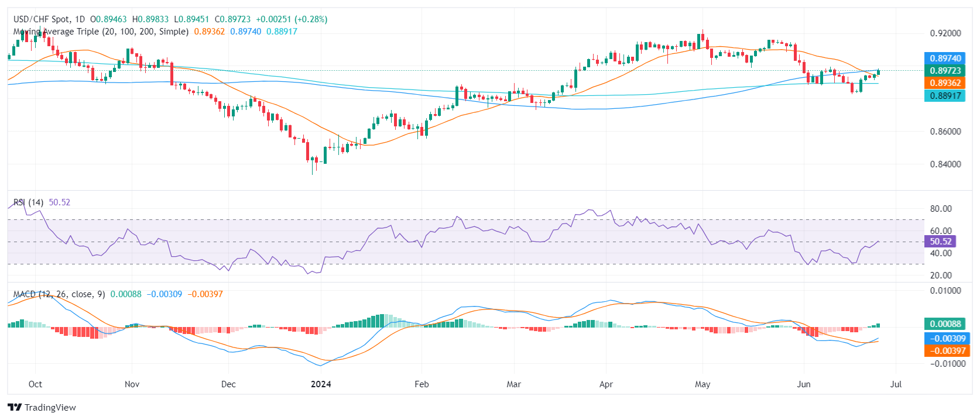980x420 pixels.
Task: Click the orange -0.00397 signal line tag
Action: (945, 351)
